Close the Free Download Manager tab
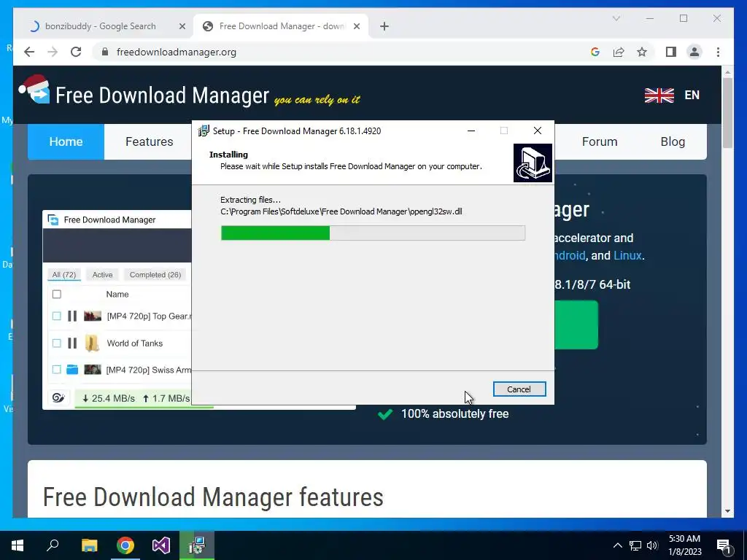747x560 pixels. click(356, 26)
